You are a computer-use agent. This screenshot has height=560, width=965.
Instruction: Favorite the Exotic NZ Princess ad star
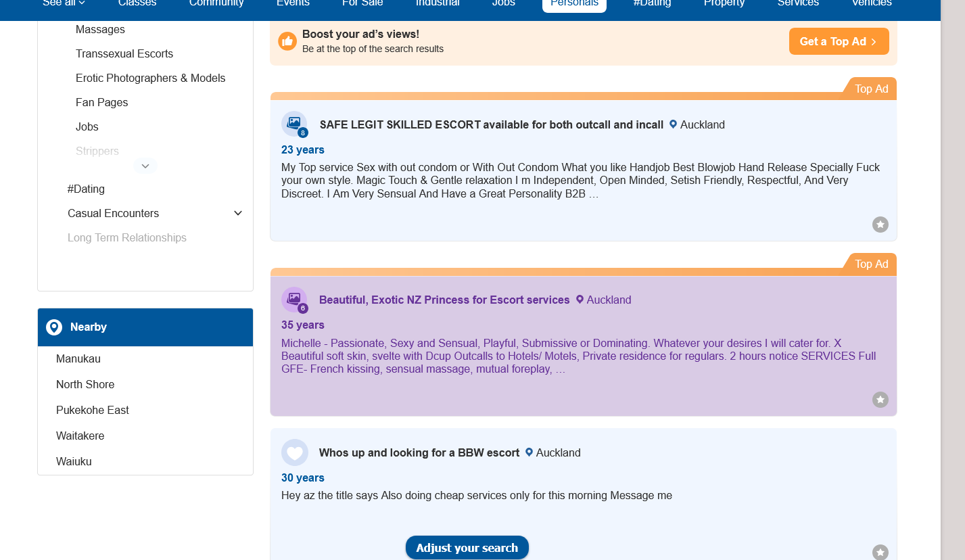click(x=880, y=400)
